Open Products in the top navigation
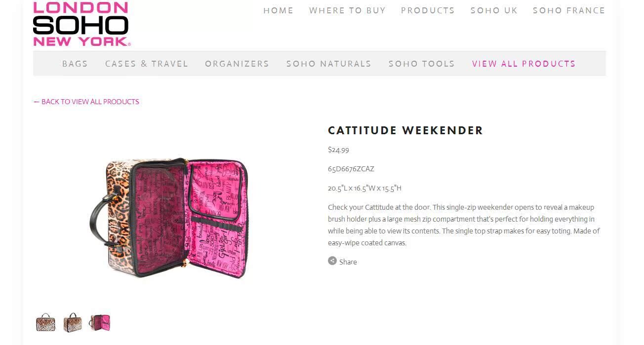Screen dimensions: 644x345 [428, 10]
